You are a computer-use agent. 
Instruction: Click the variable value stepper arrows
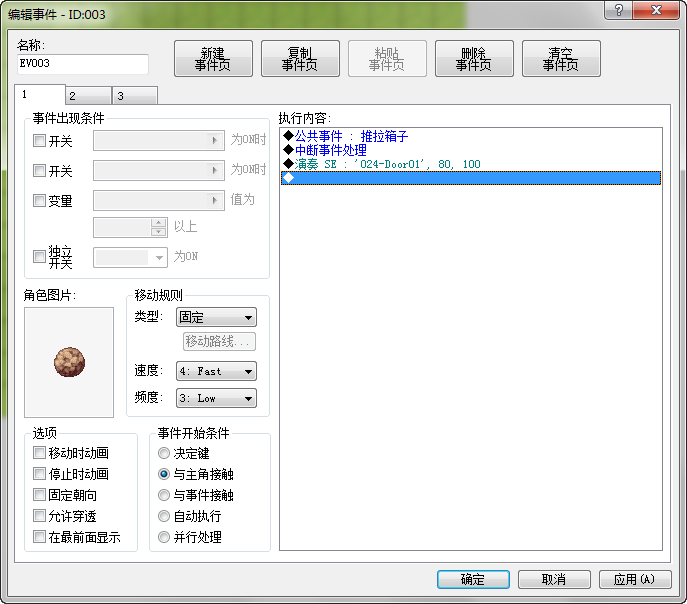coord(159,227)
